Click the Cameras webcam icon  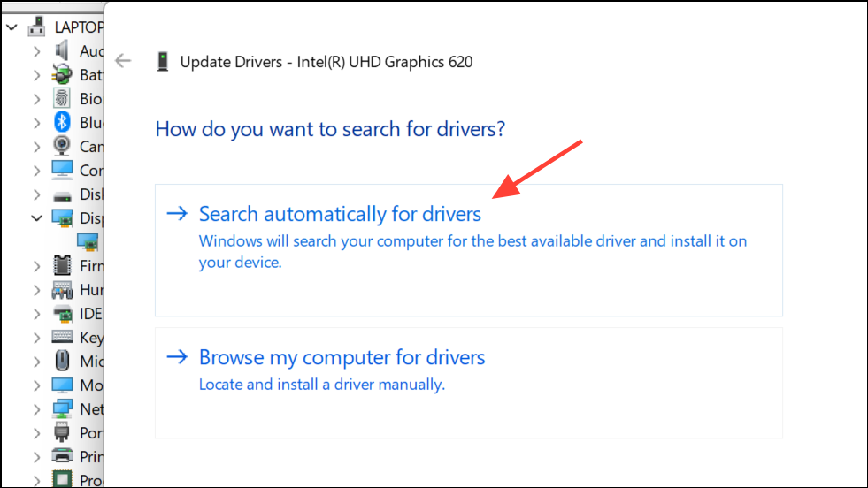[63, 146]
